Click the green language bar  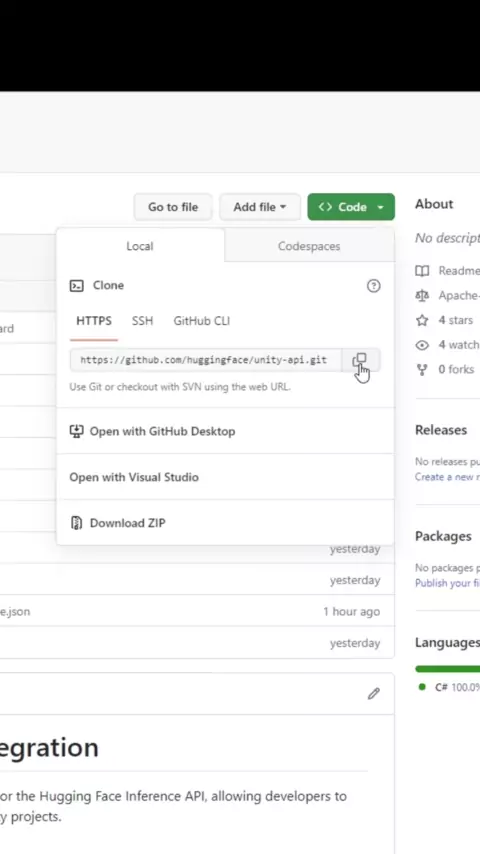[x=447, y=669]
